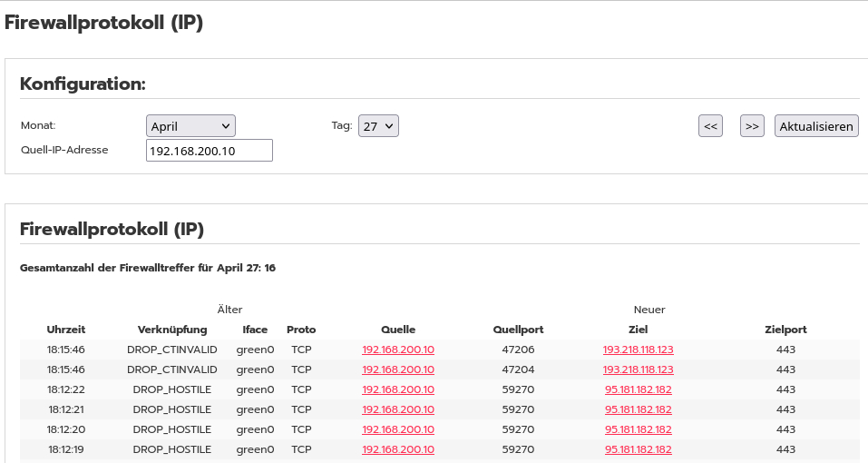Image resolution: width=868 pixels, height=463 pixels.
Task: Click TCP protocol in 18:12:19 row
Action: 301,449
